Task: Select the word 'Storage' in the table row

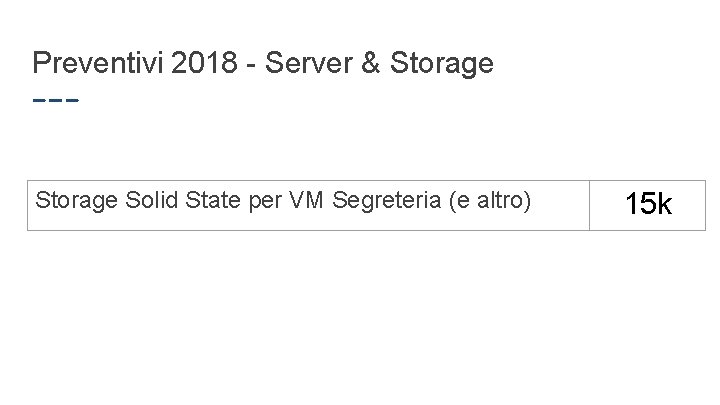Action: (x=78, y=200)
